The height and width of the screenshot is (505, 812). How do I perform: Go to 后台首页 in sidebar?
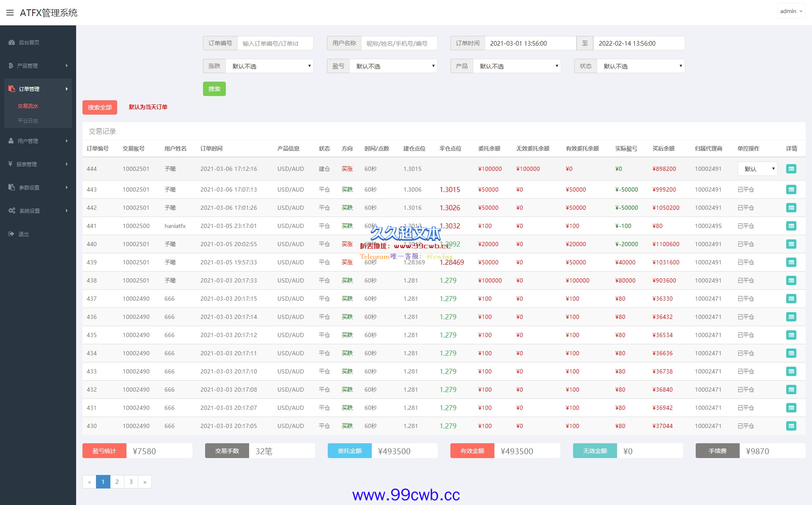pyautogui.click(x=29, y=43)
